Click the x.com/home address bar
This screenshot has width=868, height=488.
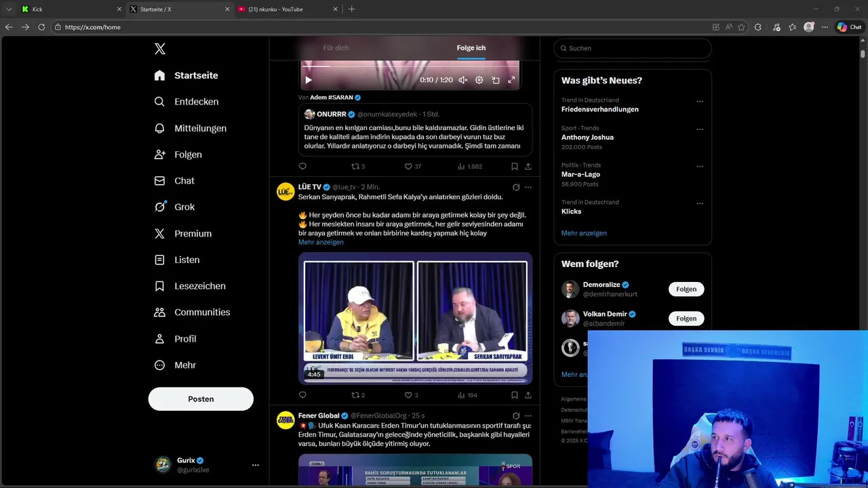380,27
